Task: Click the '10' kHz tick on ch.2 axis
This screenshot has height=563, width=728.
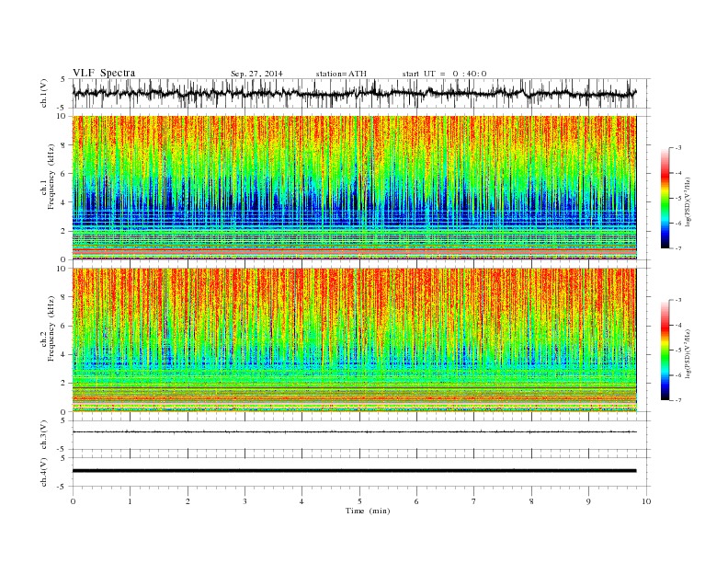Action: 63,269
